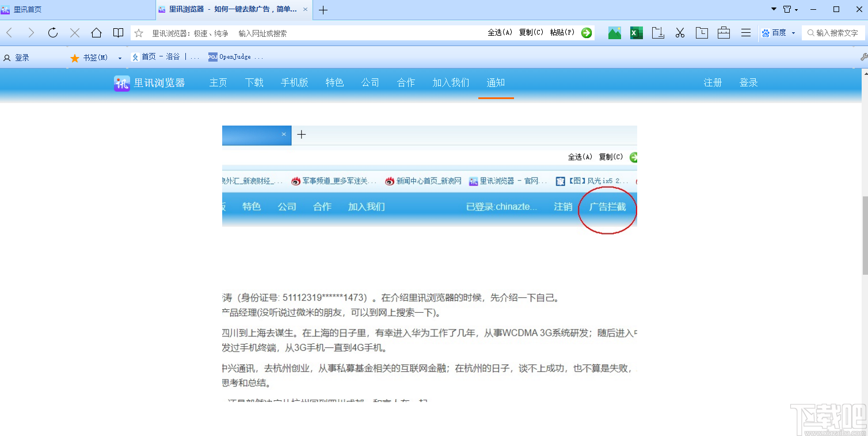
Task: Close the 里讯浏览器 active tab
Action: pyautogui.click(x=305, y=9)
